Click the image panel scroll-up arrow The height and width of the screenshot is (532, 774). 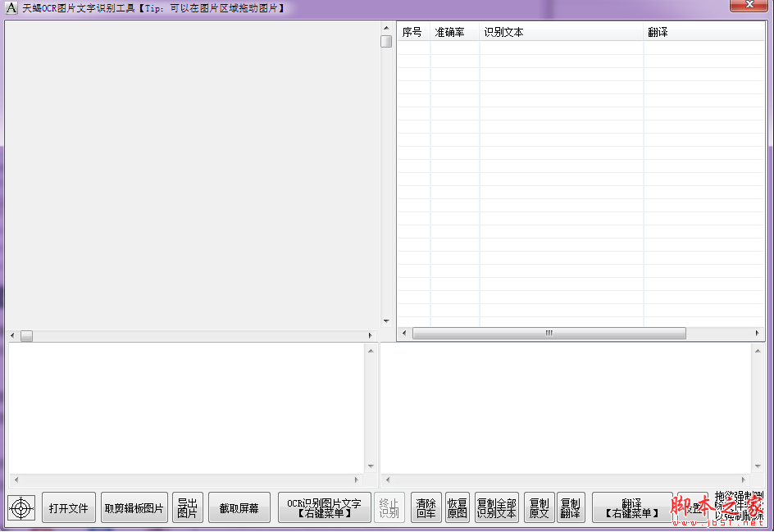pyautogui.click(x=385, y=26)
